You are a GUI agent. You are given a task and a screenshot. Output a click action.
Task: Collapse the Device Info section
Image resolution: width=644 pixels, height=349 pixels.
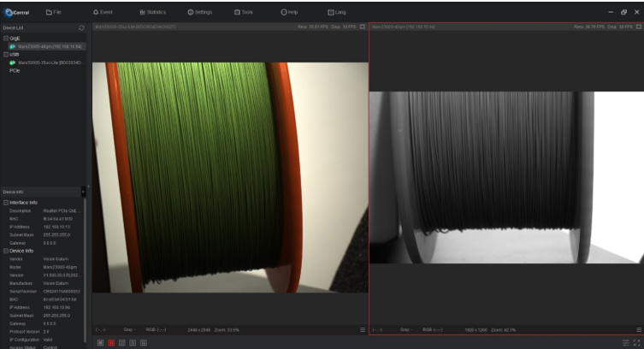coord(5,251)
